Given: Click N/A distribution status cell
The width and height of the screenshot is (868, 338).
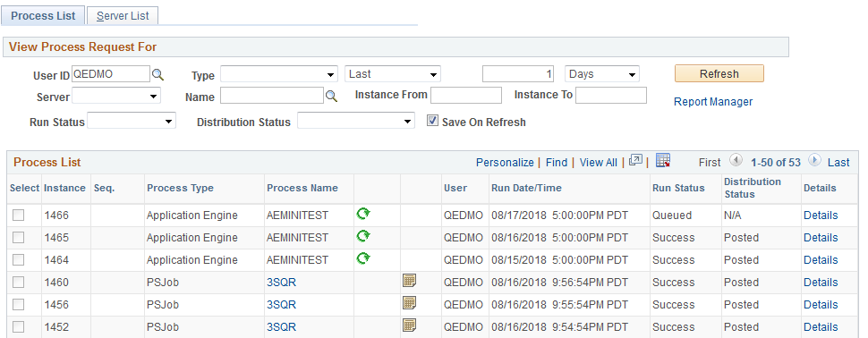Looking at the screenshot, I should [732, 215].
